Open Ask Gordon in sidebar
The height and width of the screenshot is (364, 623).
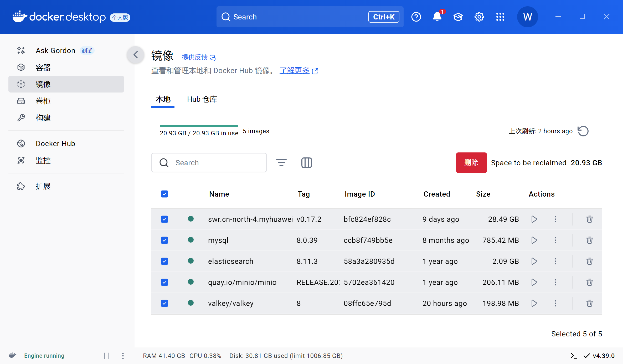tap(66, 50)
